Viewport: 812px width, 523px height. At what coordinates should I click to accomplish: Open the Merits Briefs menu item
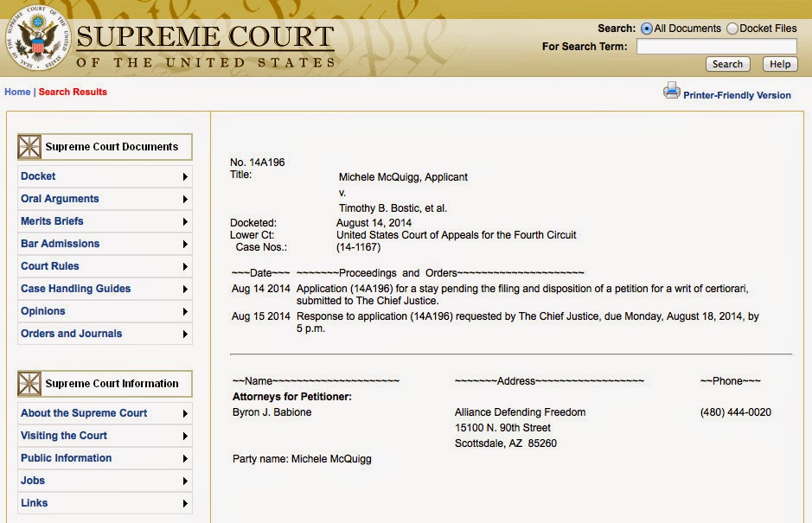pos(105,221)
